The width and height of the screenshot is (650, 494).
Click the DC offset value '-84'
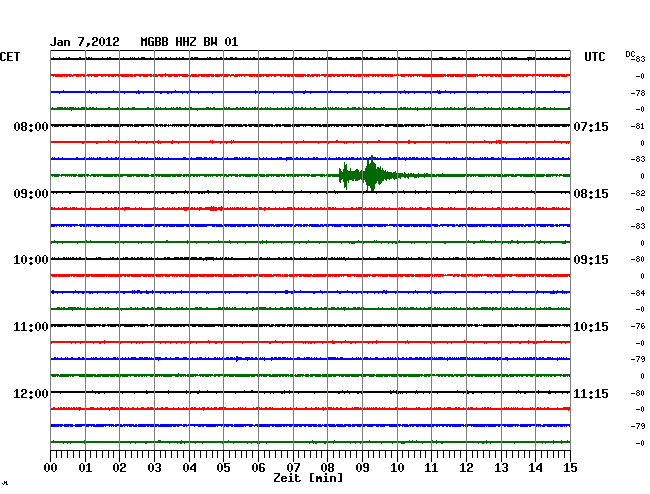[x=638, y=293]
